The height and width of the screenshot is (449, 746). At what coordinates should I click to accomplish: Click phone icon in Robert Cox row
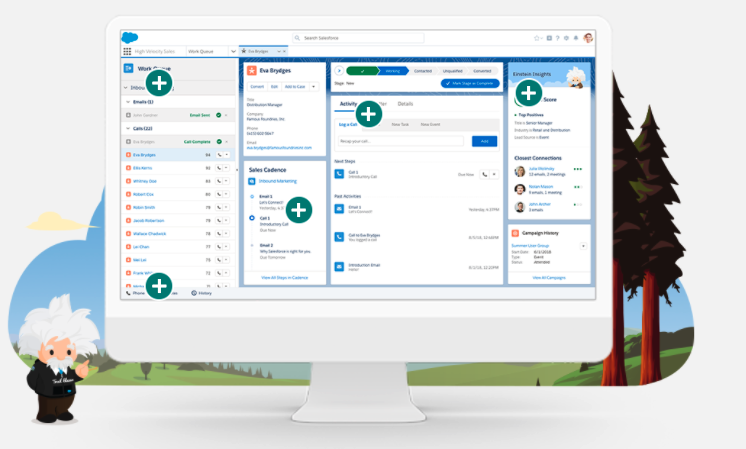[219, 194]
